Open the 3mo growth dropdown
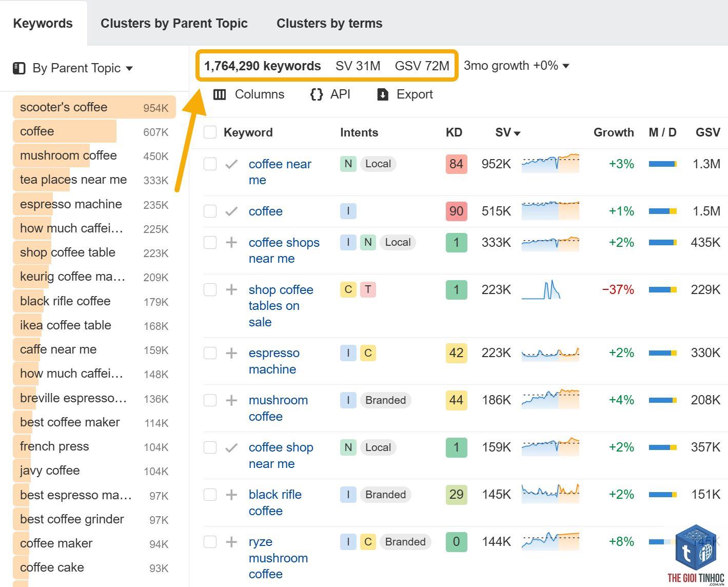Screen dimensions: 728x587 (517, 66)
